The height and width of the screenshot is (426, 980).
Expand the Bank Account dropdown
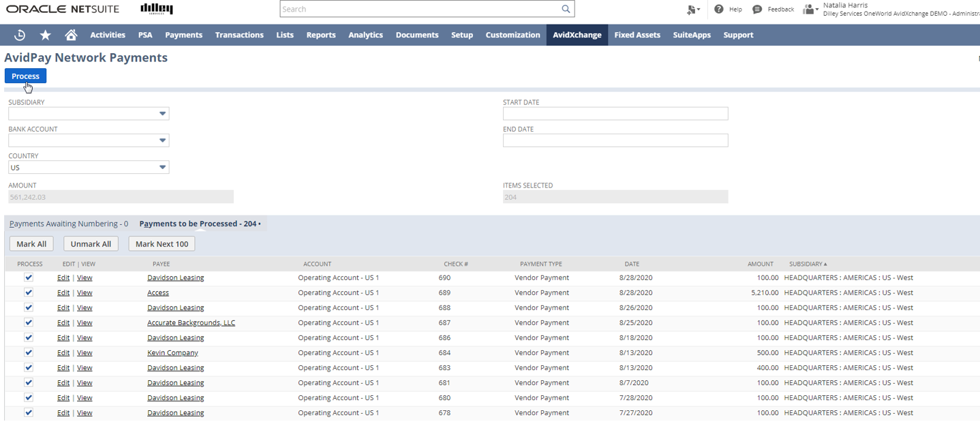(x=162, y=140)
